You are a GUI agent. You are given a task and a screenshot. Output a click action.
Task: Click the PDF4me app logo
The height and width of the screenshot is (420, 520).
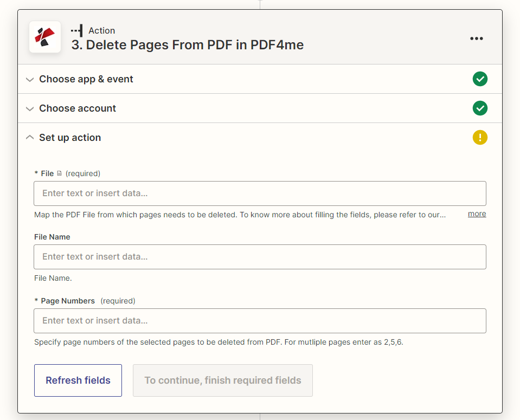(x=45, y=37)
